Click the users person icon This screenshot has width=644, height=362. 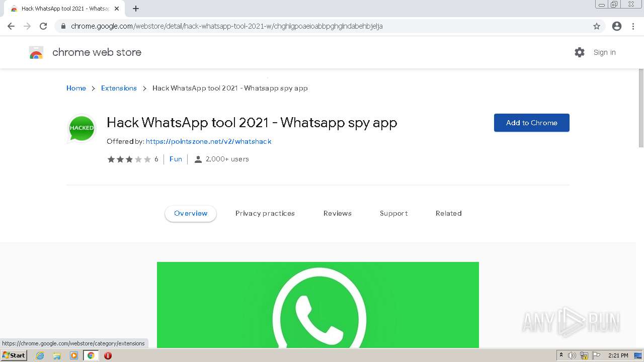tap(198, 159)
